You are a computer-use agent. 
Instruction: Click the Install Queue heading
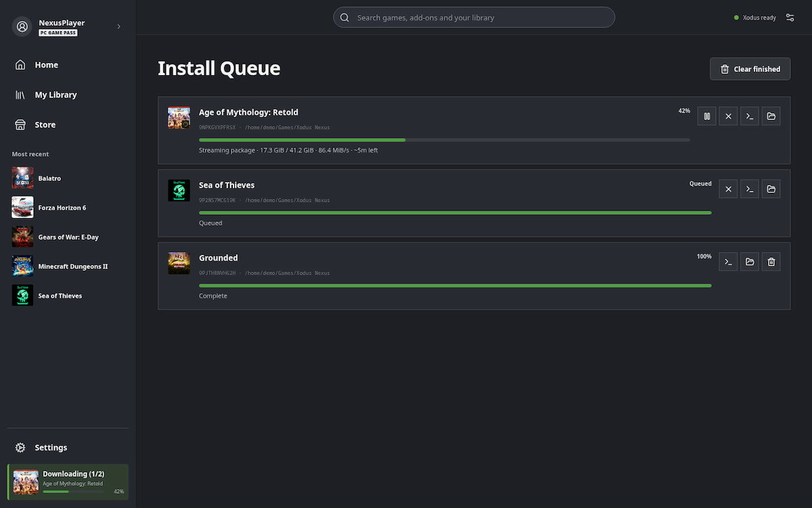(x=219, y=68)
